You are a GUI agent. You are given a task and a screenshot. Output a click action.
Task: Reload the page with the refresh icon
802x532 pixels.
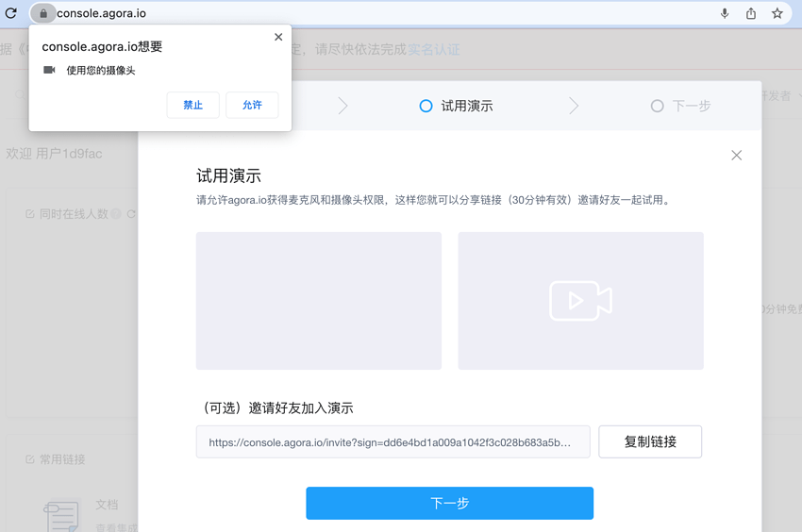(10, 13)
